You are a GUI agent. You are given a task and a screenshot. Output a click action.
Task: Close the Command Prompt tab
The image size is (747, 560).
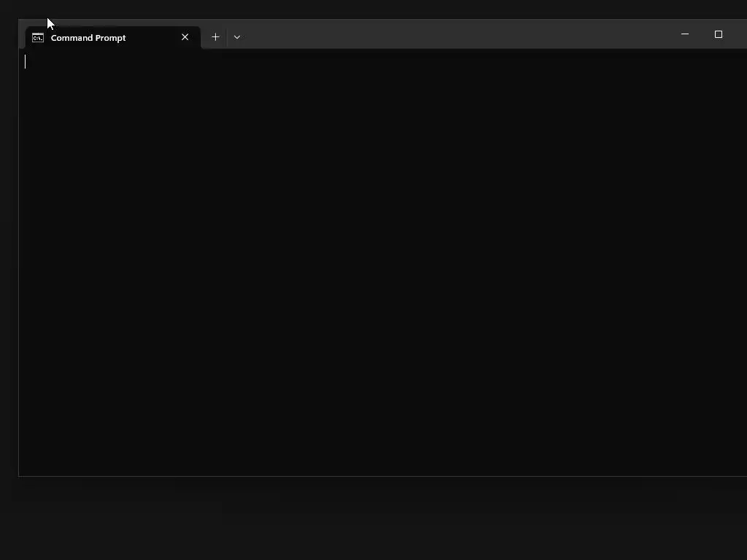(185, 37)
